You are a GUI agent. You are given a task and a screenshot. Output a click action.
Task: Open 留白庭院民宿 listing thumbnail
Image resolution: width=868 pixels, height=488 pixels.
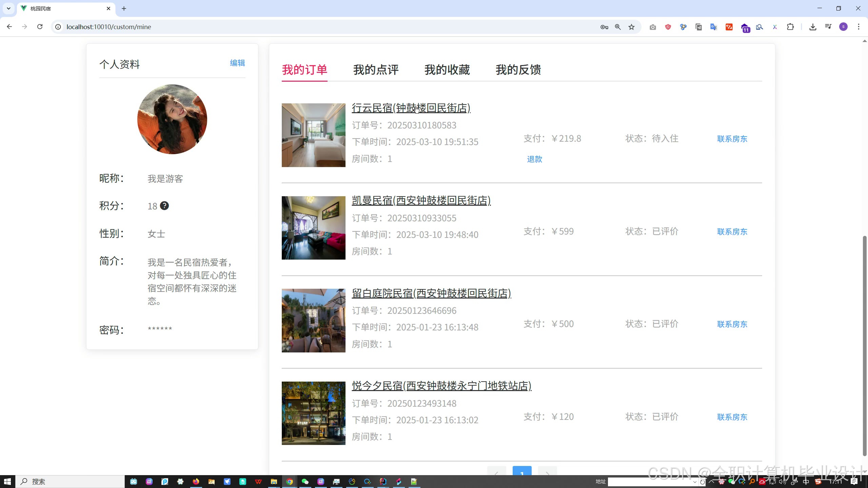pyautogui.click(x=313, y=321)
